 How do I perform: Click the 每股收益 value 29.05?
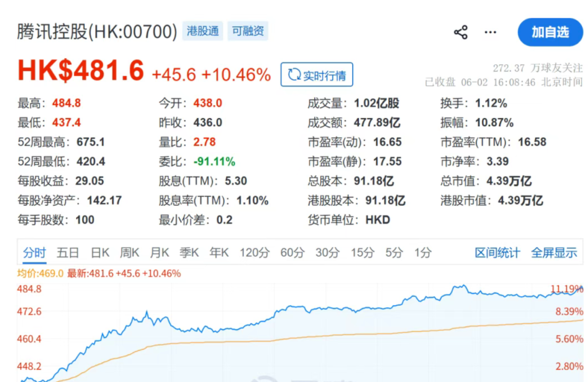coord(90,181)
